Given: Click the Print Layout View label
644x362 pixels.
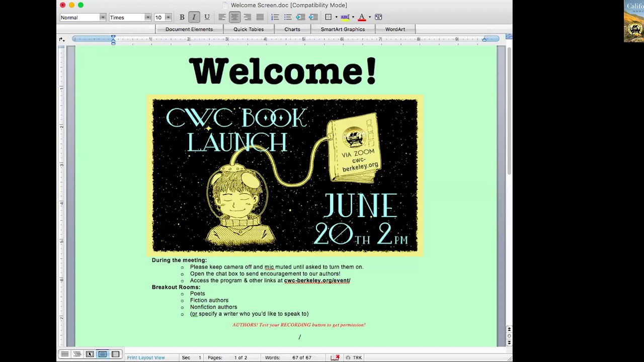Looking at the screenshot, I should tap(146, 357).
